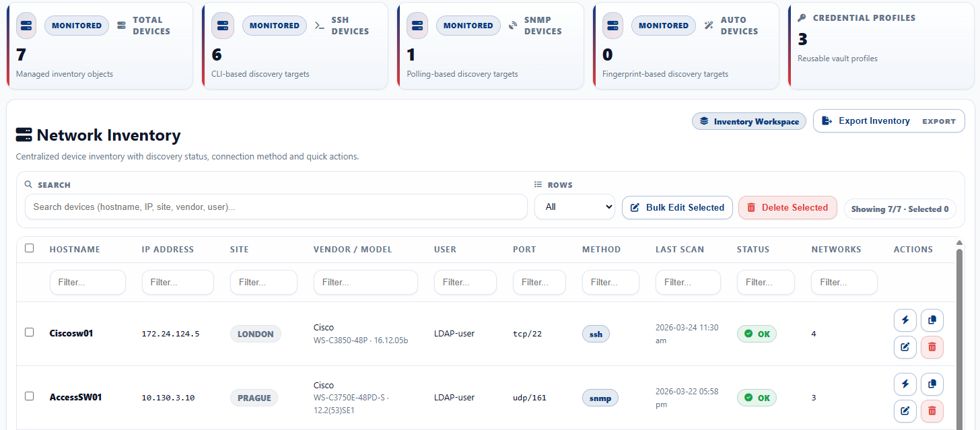Click IP address 172.24.124.5

[170, 334]
